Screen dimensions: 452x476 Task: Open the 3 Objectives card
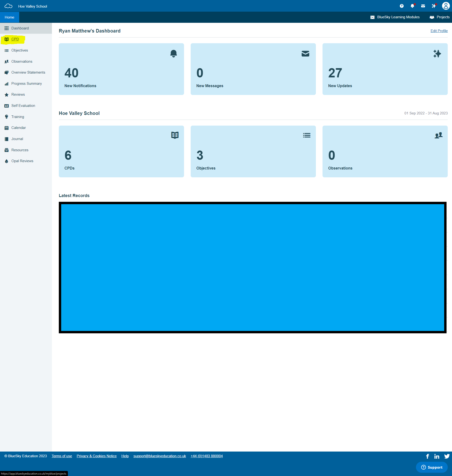point(253,151)
